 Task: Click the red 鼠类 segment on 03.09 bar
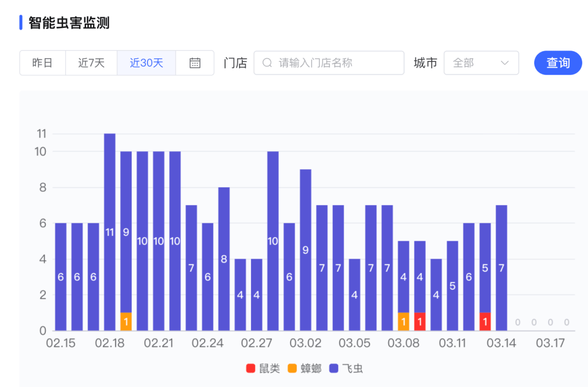[420, 322]
